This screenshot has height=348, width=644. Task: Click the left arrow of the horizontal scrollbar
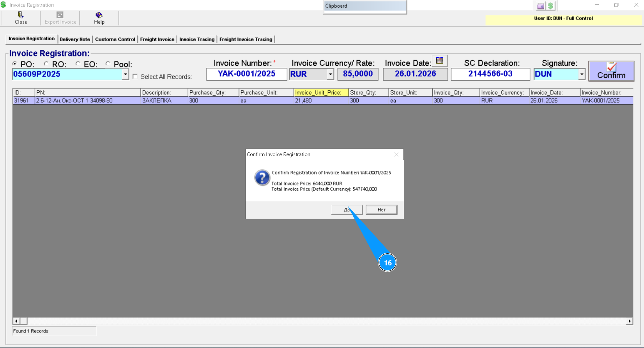point(16,321)
